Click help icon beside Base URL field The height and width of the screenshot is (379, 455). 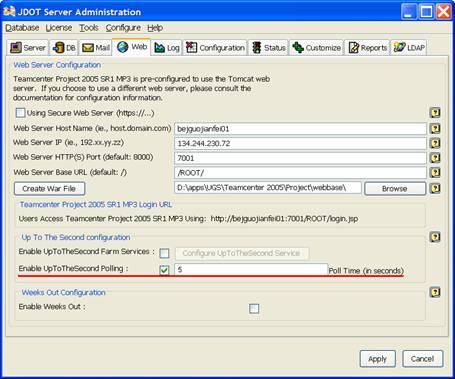(435, 173)
